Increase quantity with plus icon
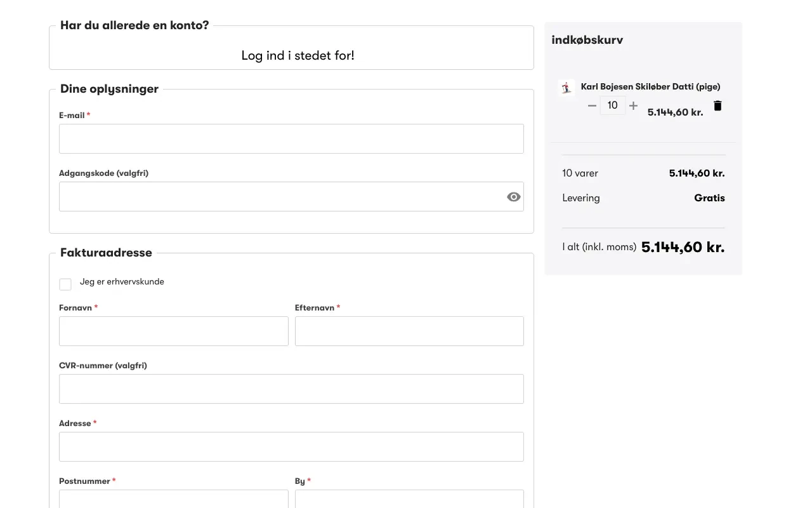The width and height of the screenshot is (812, 508). tap(633, 106)
